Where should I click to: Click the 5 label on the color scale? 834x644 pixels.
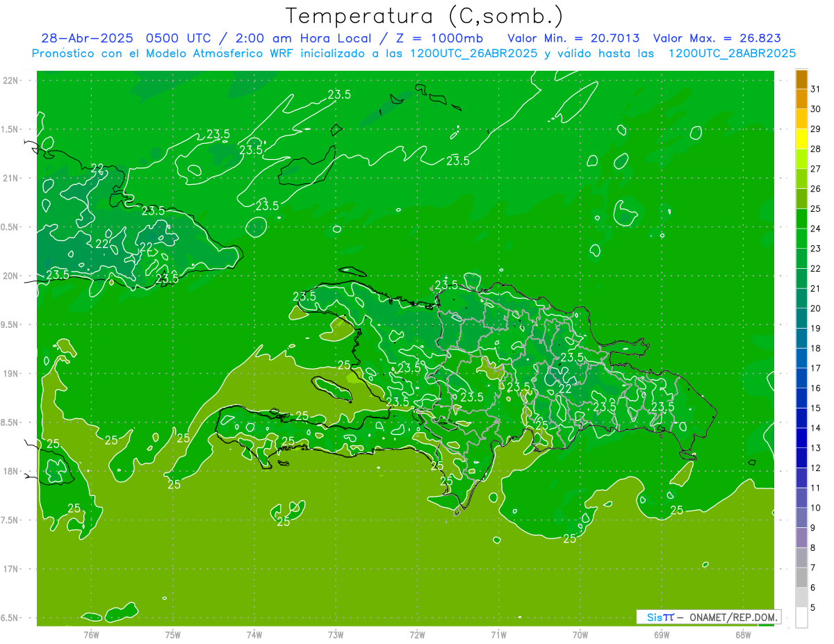point(813,608)
